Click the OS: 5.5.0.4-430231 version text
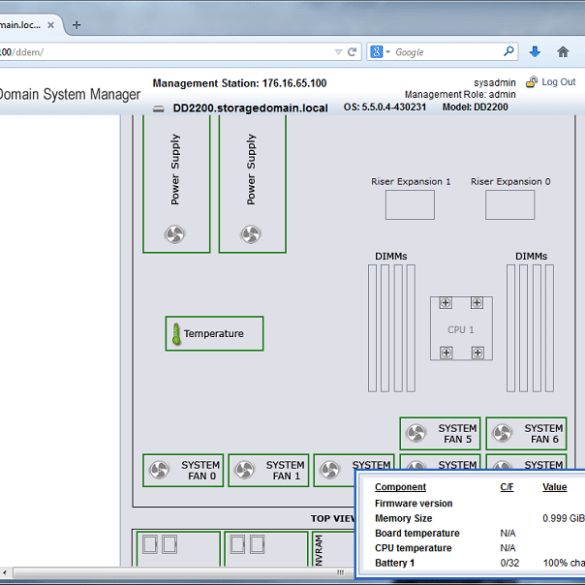The height and width of the screenshot is (585, 585). click(385, 107)
